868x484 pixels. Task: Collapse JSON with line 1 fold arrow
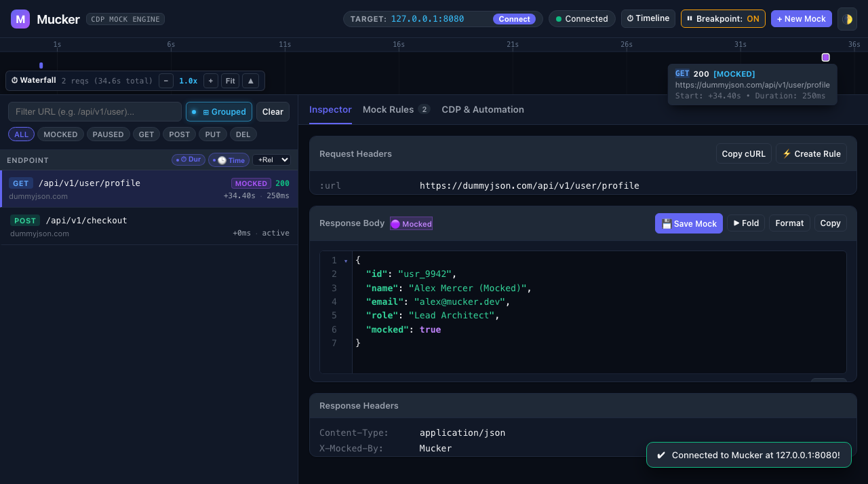(x=346, y=261)
